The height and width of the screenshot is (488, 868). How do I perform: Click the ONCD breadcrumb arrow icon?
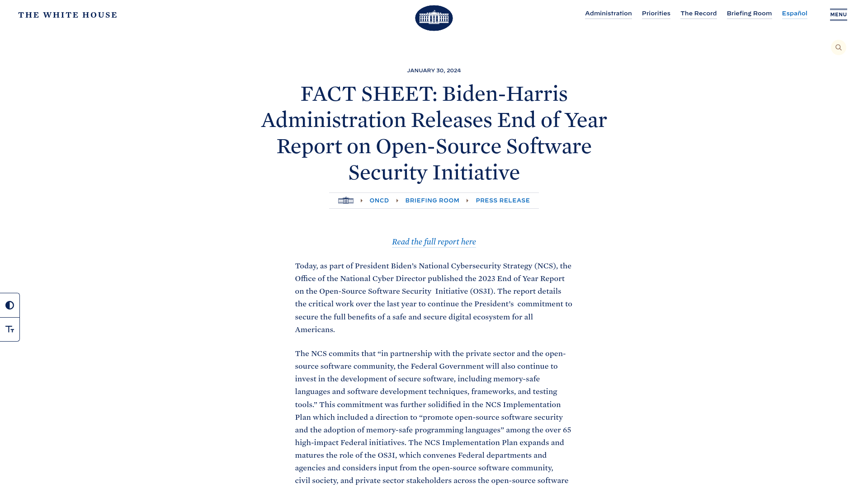click(397, 200)
